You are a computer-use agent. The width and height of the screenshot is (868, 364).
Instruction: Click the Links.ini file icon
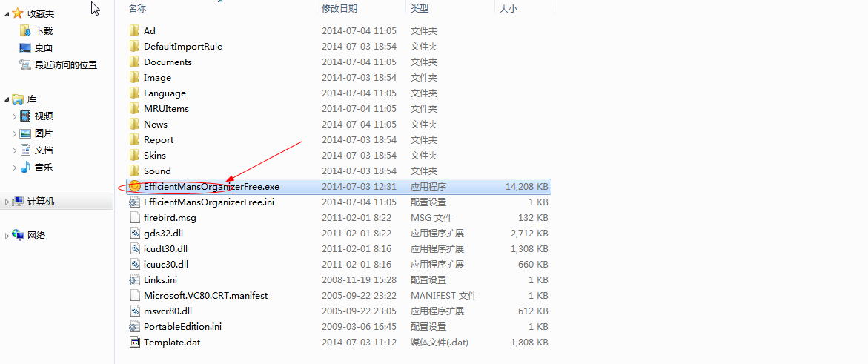tap(134, 279)
